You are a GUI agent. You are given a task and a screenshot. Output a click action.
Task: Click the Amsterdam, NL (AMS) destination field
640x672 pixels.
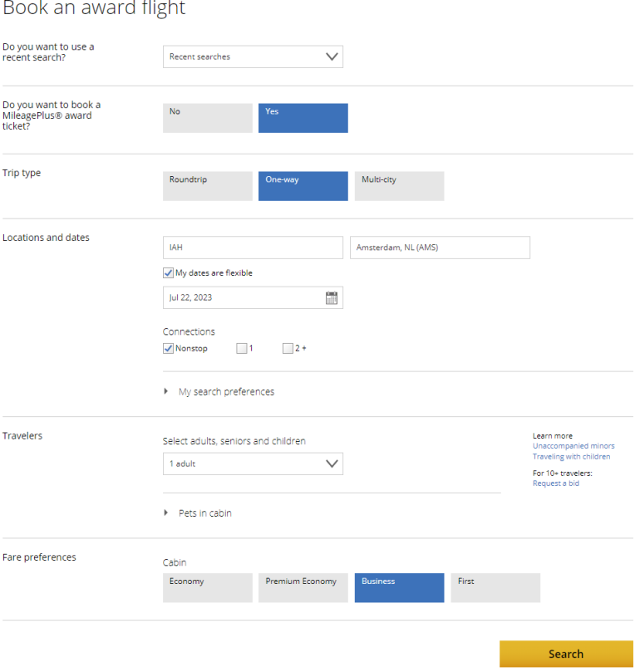[x=440, y=248]
